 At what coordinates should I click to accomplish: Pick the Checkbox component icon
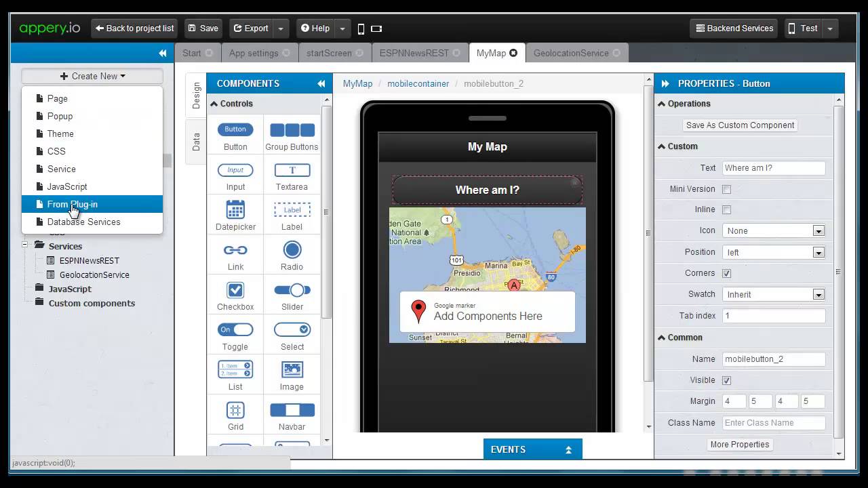[235, 290]
